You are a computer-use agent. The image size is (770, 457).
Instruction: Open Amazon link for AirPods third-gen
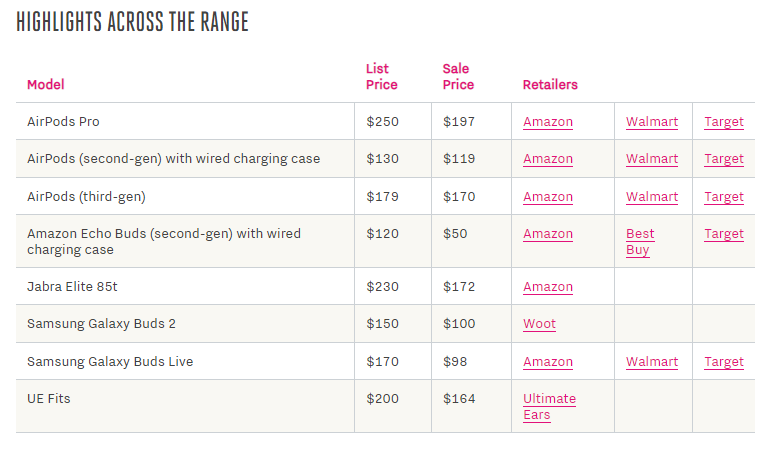(548, 197)
